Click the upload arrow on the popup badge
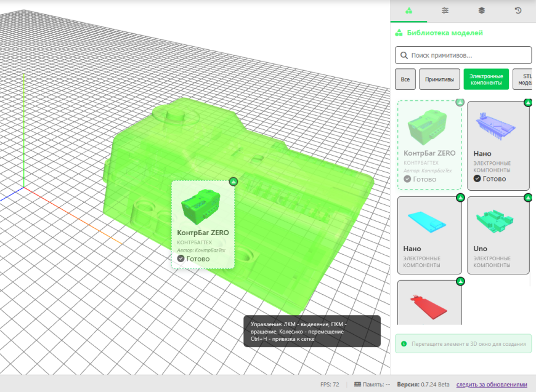This screenshot has width=536, height=392. (233, 181)
